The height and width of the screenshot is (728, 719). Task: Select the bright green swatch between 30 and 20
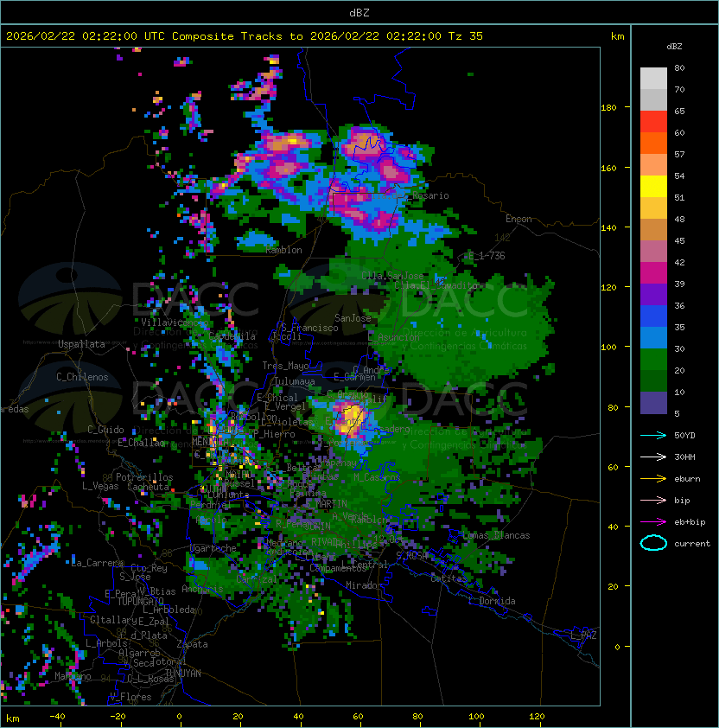(653, 360)
